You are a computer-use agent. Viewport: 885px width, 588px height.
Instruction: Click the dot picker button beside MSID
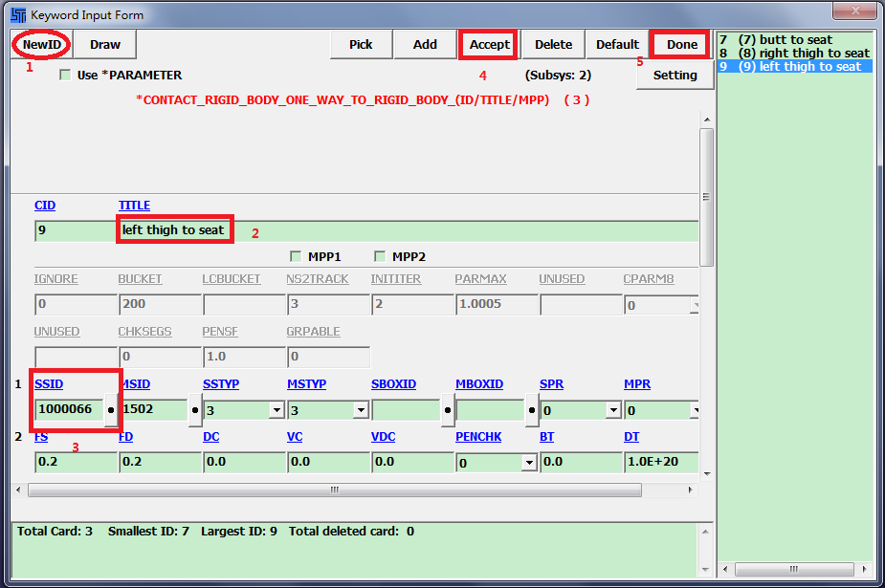195,410
